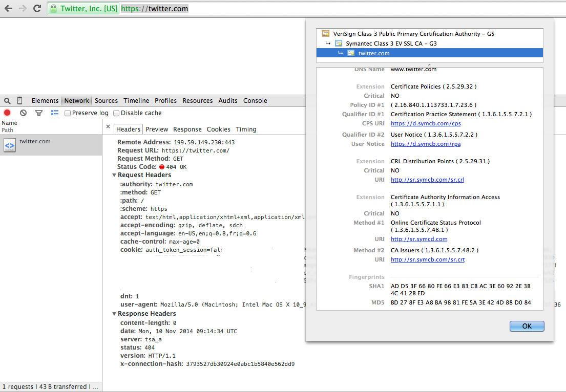This screenshot has width=566, height=392.
Task: Select the Headers tab of the request
Action: click(128, 129)
